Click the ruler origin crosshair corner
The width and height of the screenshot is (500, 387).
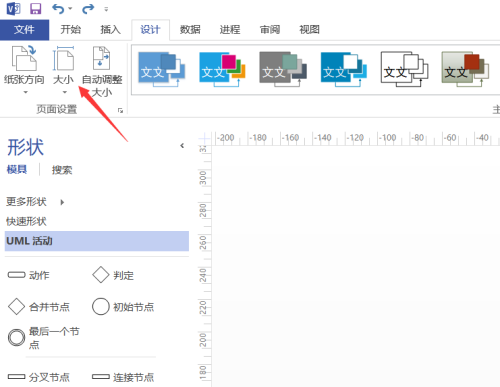coord(204,138)
